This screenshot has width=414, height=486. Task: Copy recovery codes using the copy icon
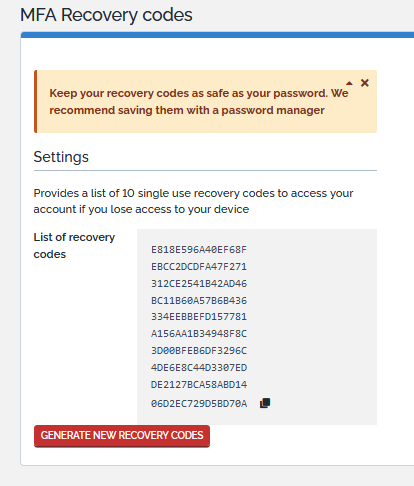[x=265, y=403]
